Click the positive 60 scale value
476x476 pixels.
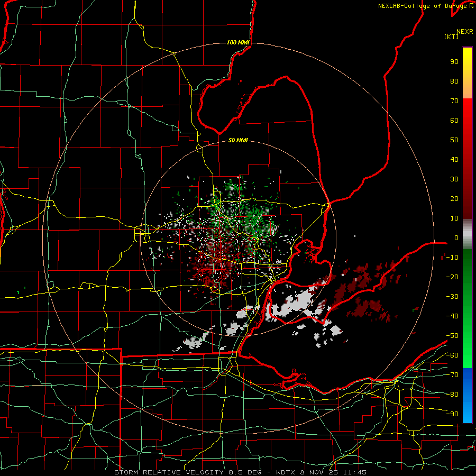454,120
